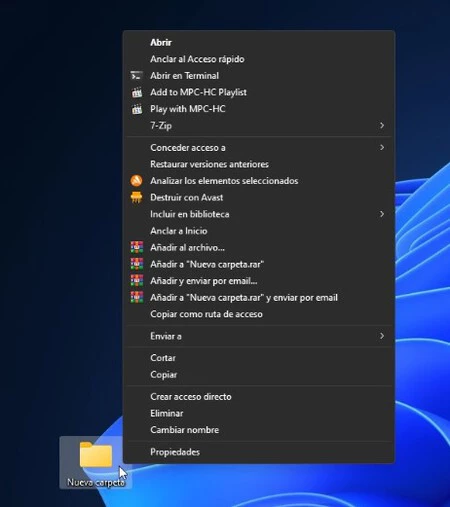Click the WinRAR icon next to Añadir al archivo
This screenshot has height=507, width=450.
[x=137, y=247]
